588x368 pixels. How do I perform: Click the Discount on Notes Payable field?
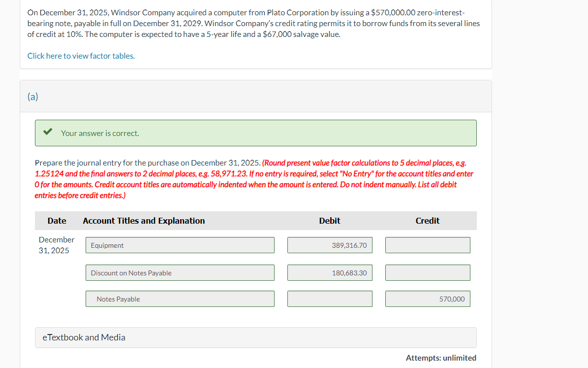click(180, 273)
